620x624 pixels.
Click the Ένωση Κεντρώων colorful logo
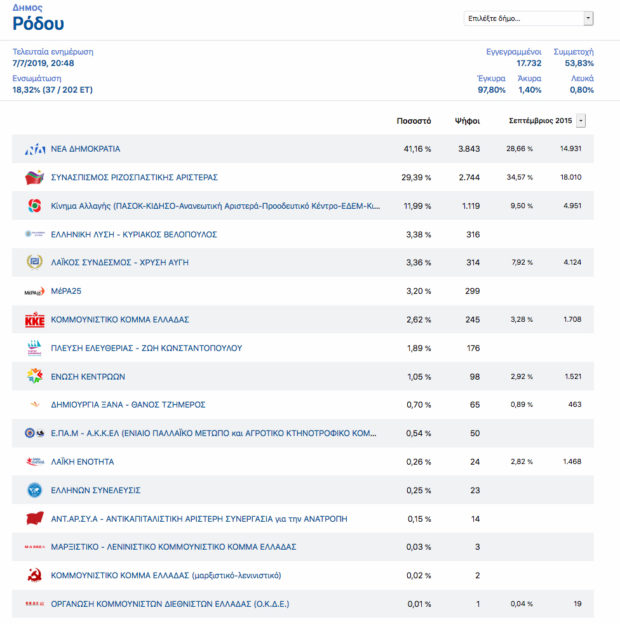click(x=35, y=376)
